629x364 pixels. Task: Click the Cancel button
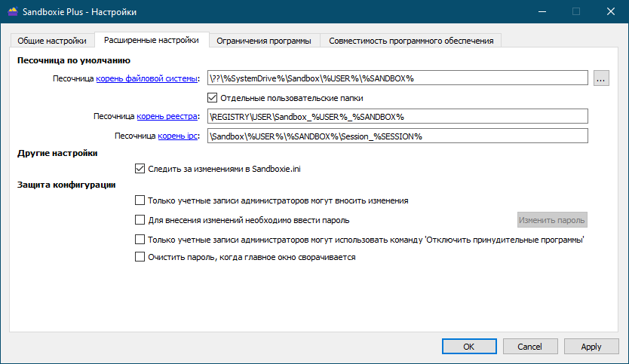[530, 347]
